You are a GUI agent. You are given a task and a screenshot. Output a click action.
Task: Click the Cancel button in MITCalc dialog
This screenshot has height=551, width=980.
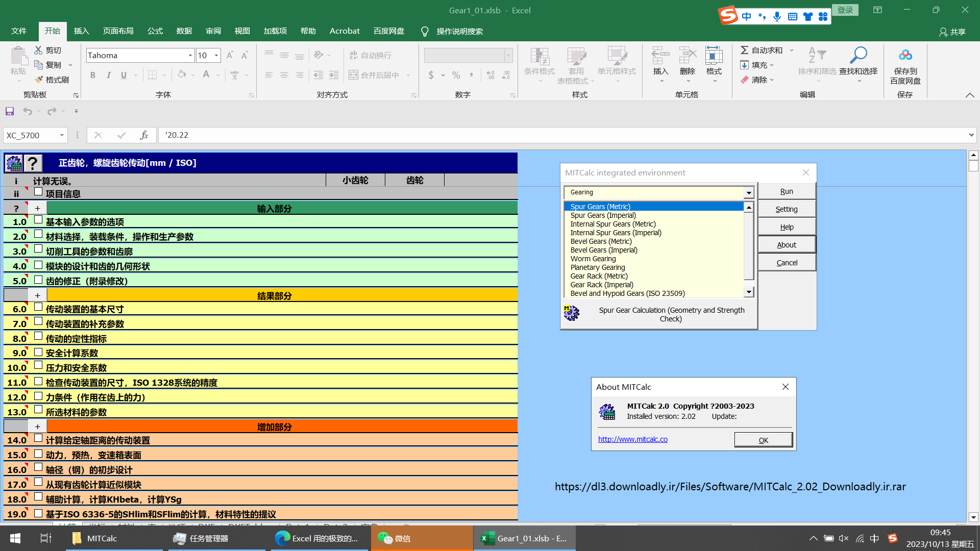pos(787,263)
